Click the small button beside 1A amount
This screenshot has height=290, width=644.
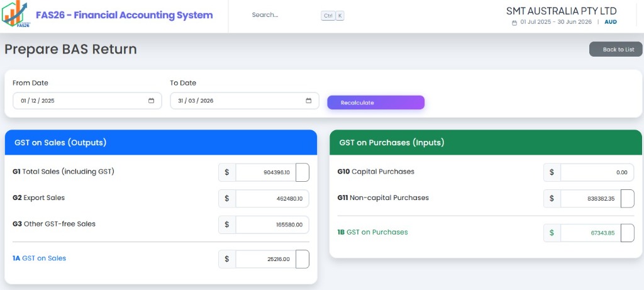[303, 259]
